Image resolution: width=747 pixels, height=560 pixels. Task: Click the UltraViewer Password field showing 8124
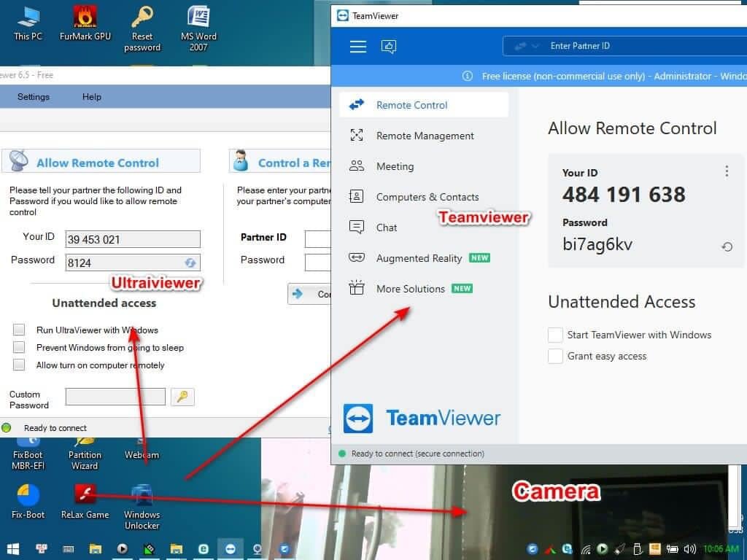(133, 262)
